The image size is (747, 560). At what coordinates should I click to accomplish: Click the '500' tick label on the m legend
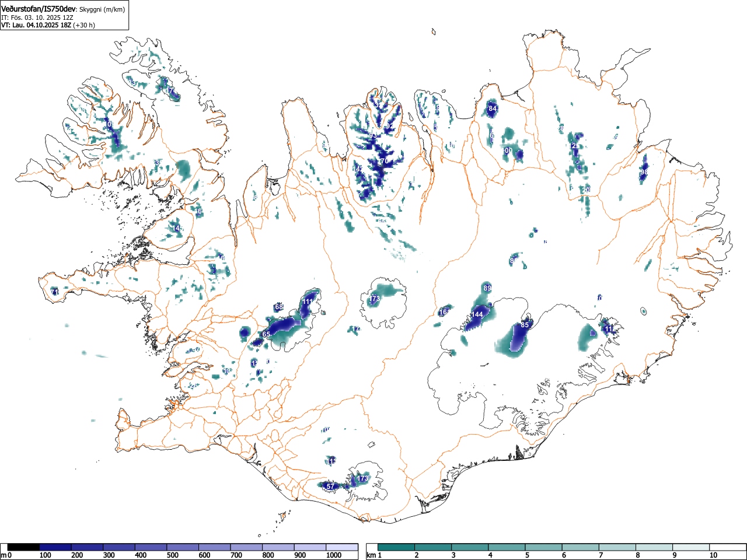click(x=172, y=555)
